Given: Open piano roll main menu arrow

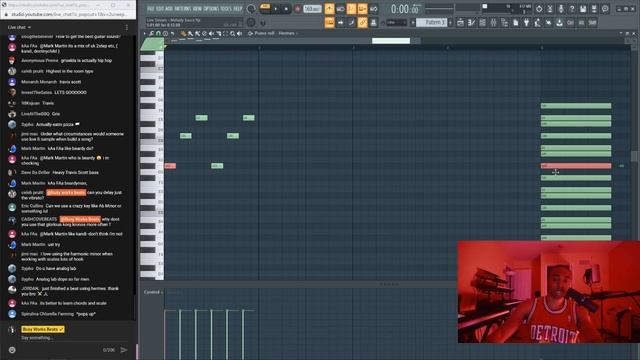Looking at the screenshot, I should click(x=144, y=33).
